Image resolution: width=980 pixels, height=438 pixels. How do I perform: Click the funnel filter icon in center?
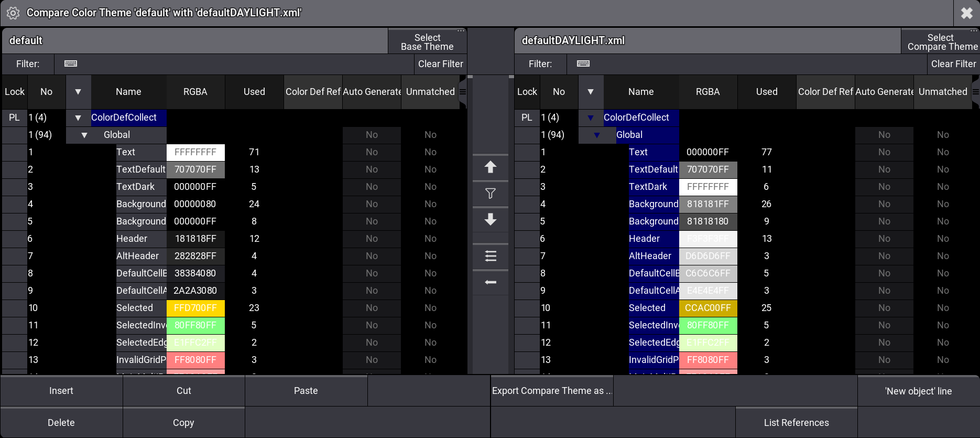(x=490, y=194)
